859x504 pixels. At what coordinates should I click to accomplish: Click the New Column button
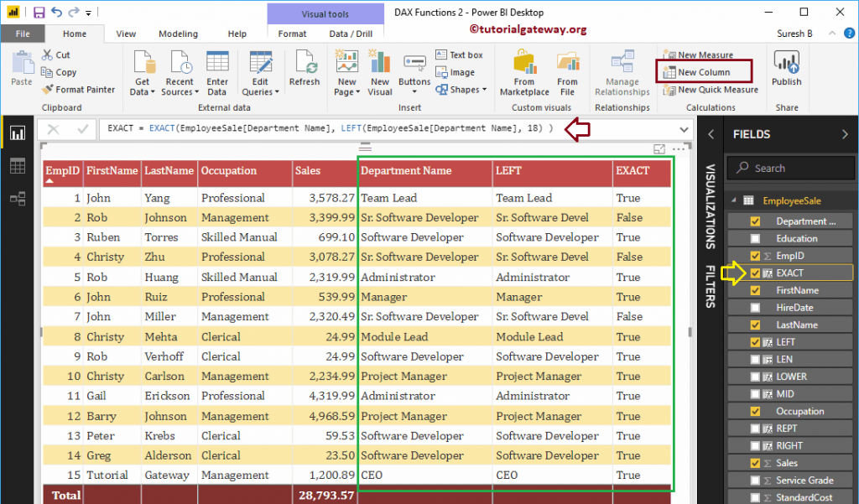click(x=703, y=71)
